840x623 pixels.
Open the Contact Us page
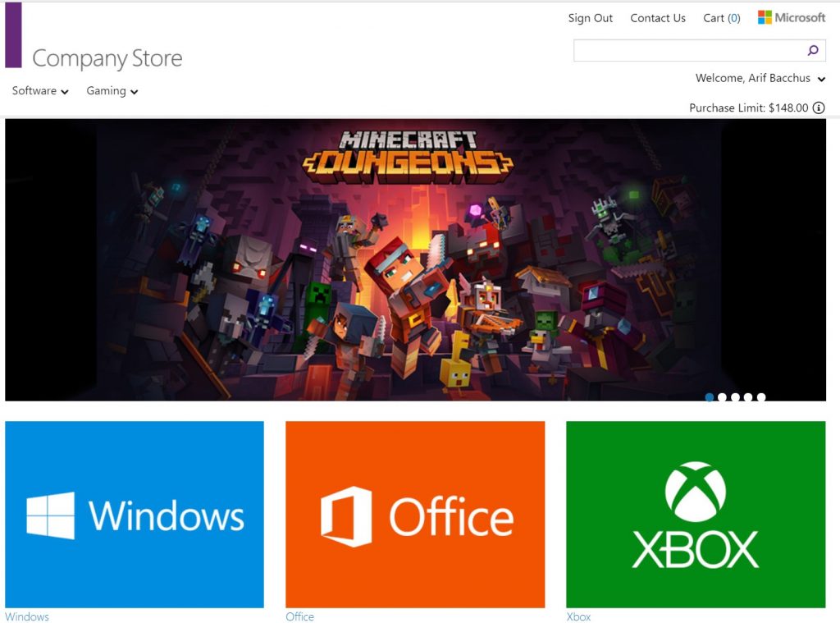coord(658,18)
